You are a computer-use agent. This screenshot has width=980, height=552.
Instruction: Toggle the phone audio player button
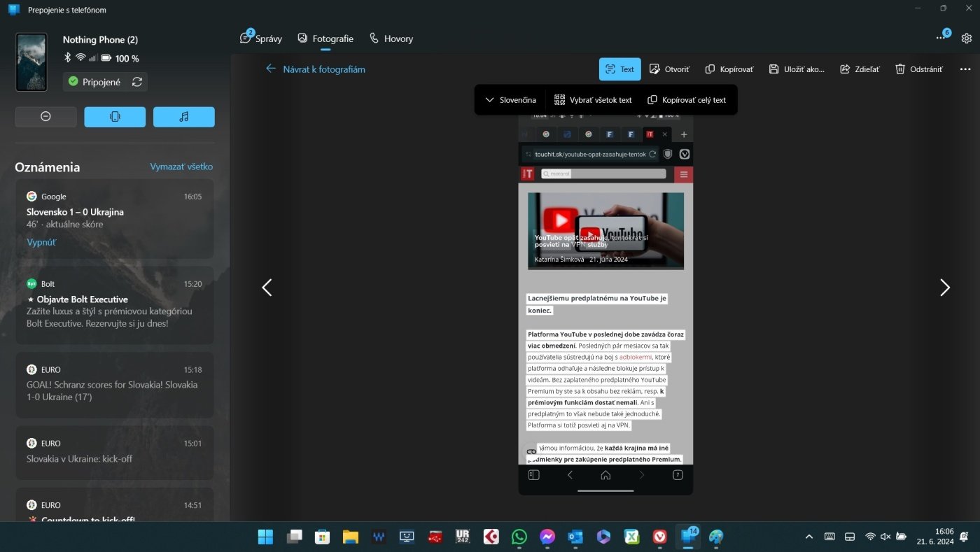(x=183, y=117)
